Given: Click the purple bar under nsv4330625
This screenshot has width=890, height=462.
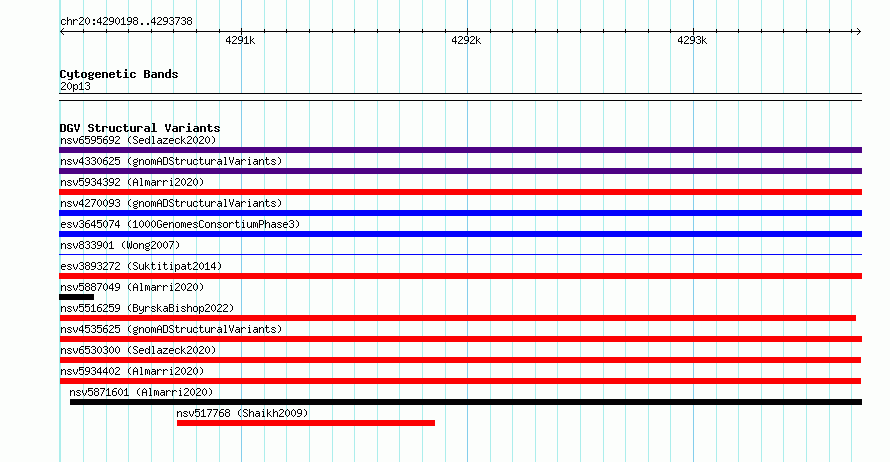Looking at the screenshot, I should (x=460, y=171).
